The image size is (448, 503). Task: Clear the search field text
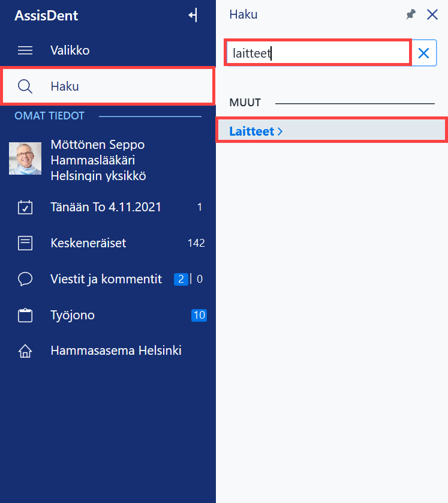423,53
